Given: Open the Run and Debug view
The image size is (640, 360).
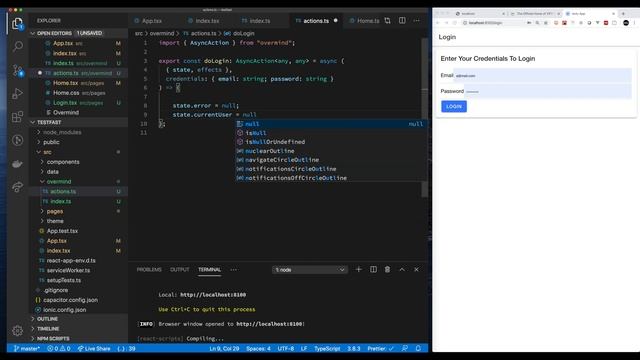Looking at the screenshot, I should (18, 93).
